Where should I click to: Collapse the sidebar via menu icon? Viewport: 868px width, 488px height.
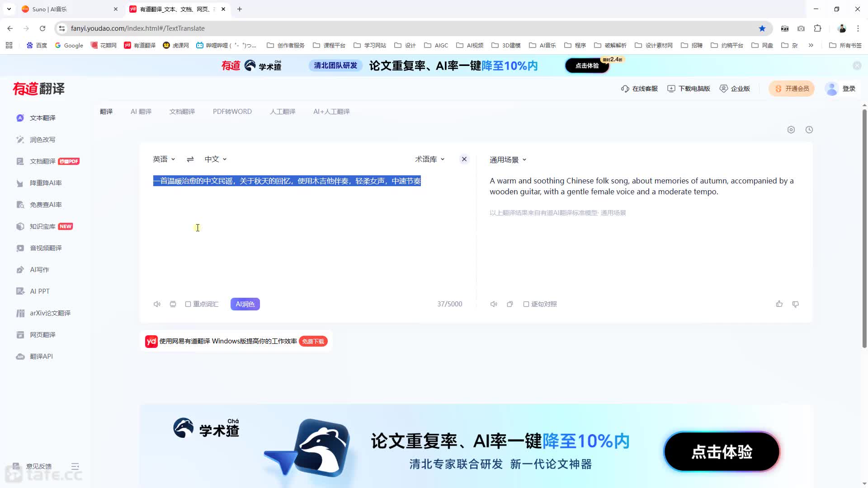click(75, 466)
